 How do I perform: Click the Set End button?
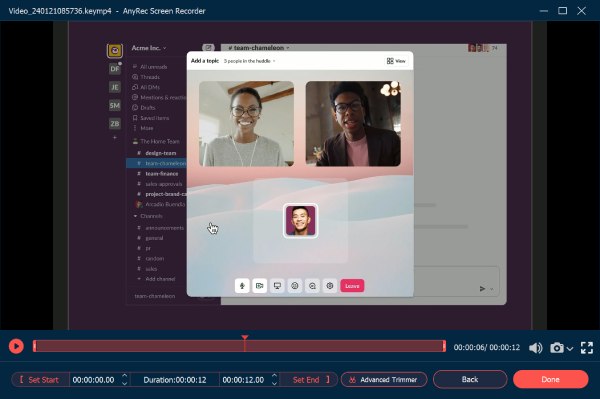[x=309, y=379]
